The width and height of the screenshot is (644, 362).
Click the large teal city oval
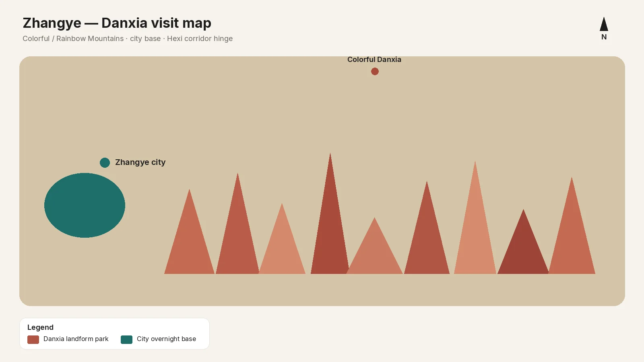pos(85,205)
